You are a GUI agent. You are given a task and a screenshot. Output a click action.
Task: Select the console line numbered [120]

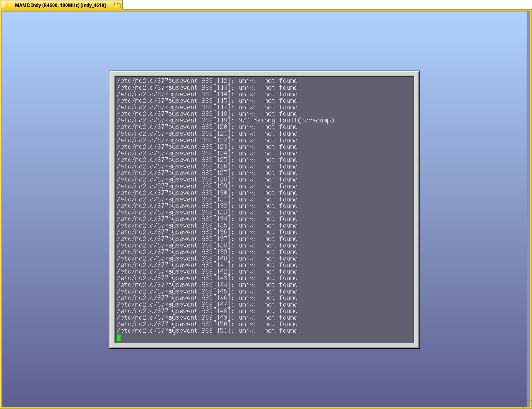pyautogui.click(x=207, y=127)
